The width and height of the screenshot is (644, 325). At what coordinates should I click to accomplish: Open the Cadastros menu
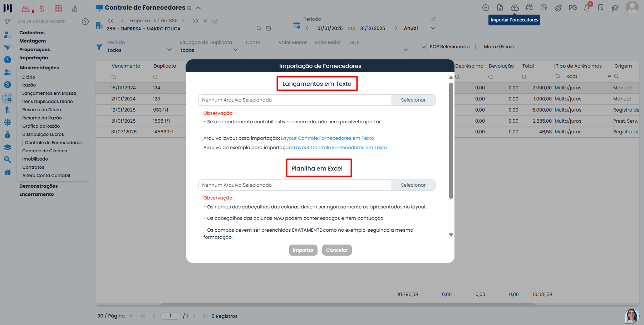pos(32,33)
